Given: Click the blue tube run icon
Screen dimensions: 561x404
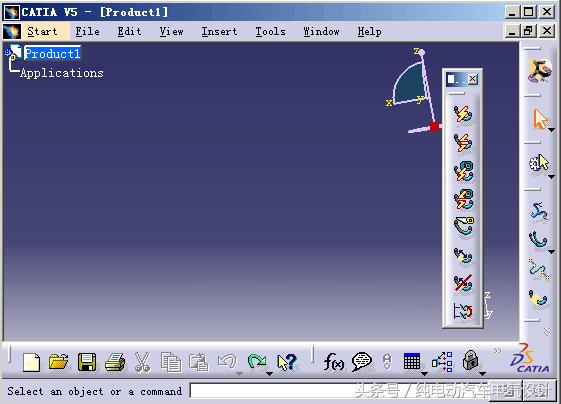Looking at the screenshot, I should coord(539,211).
